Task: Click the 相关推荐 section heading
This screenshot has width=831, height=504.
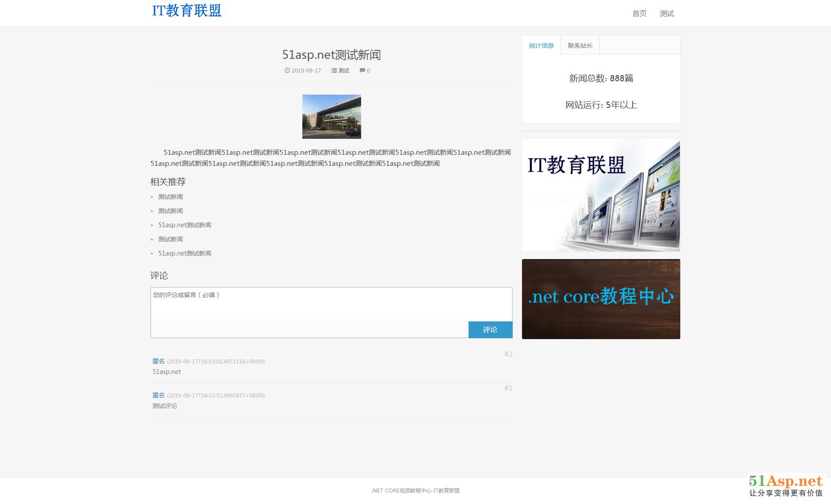Action: pyautogui.click(x=168, y=182)
